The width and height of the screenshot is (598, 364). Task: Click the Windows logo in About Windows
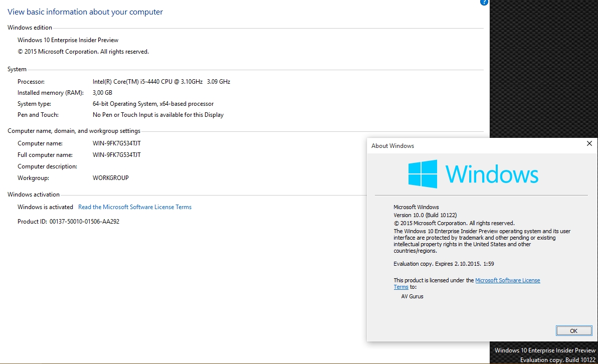(423, 174)
